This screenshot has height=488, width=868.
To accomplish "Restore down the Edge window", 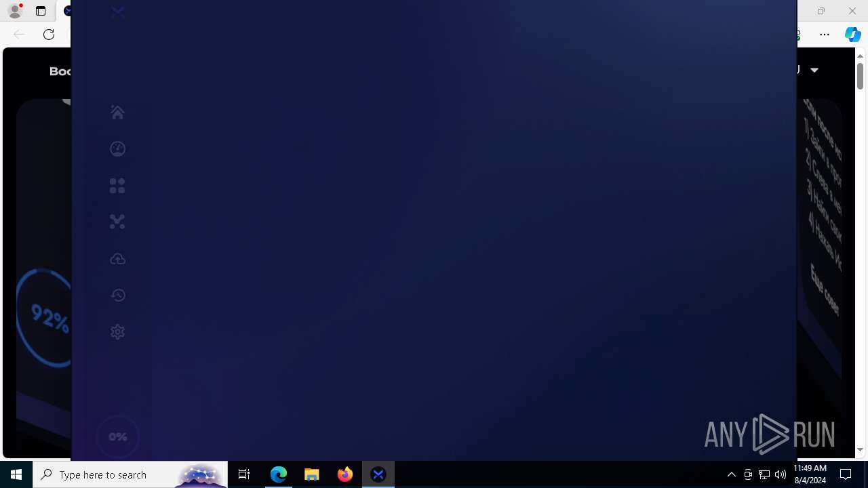I will coord(821,11).
